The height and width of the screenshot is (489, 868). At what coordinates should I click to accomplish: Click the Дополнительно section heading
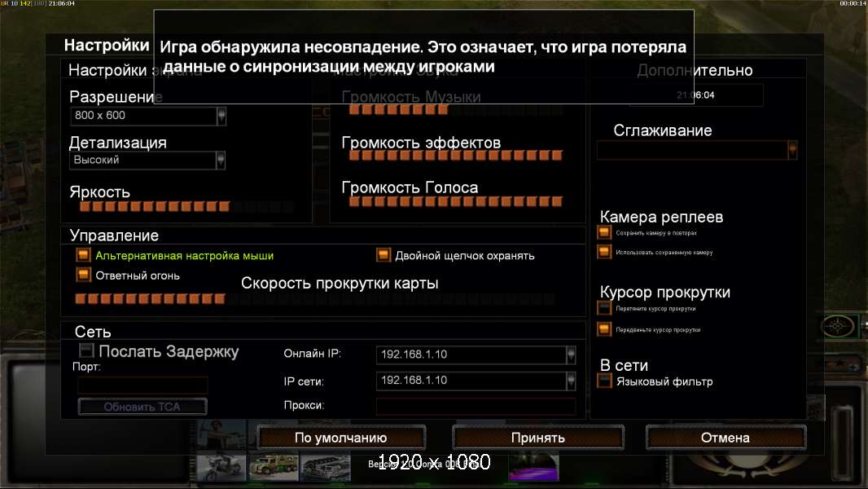(695, 70)
